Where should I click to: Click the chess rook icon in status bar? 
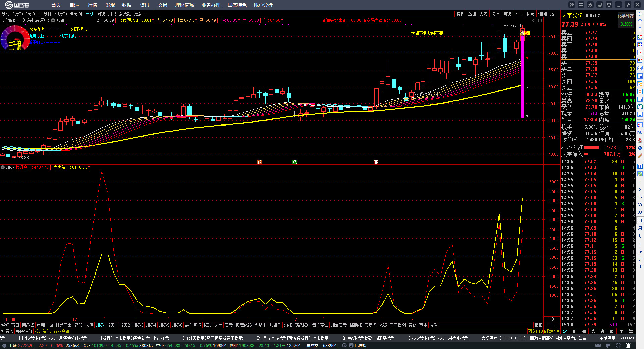pyautogui.click(x=628, y=345)
